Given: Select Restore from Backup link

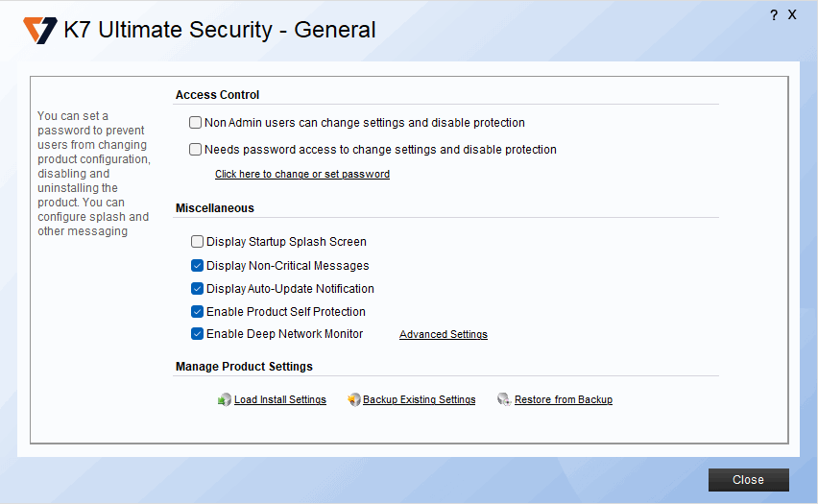Looking at the screenshot, I should 564,400.
